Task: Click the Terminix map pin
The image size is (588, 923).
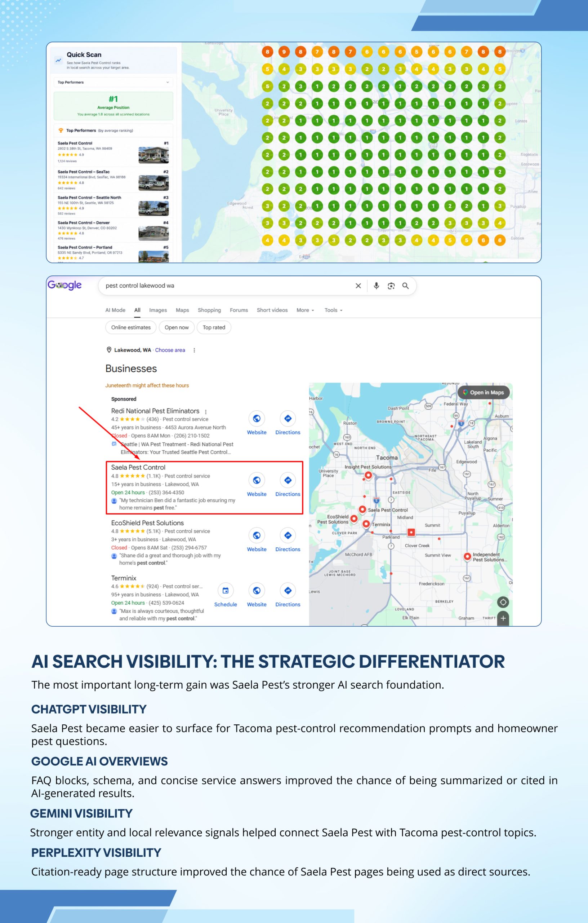Action: [366, 524]
